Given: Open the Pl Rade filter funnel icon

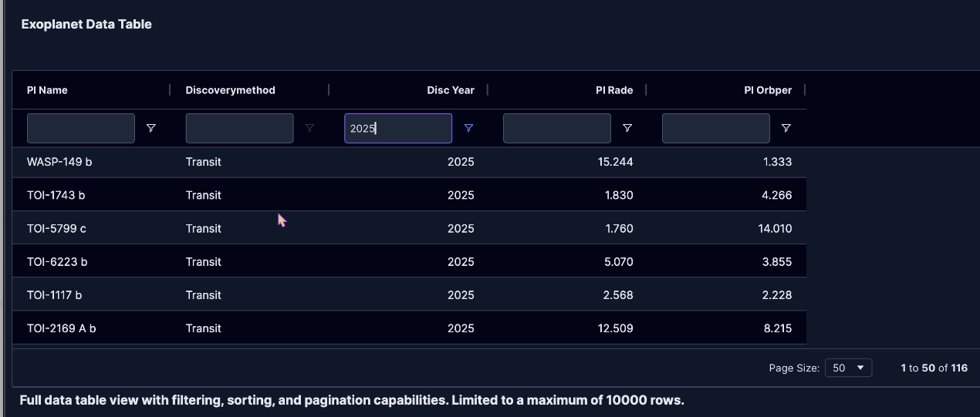Looking at the screenshot, I should pos(627,129).
